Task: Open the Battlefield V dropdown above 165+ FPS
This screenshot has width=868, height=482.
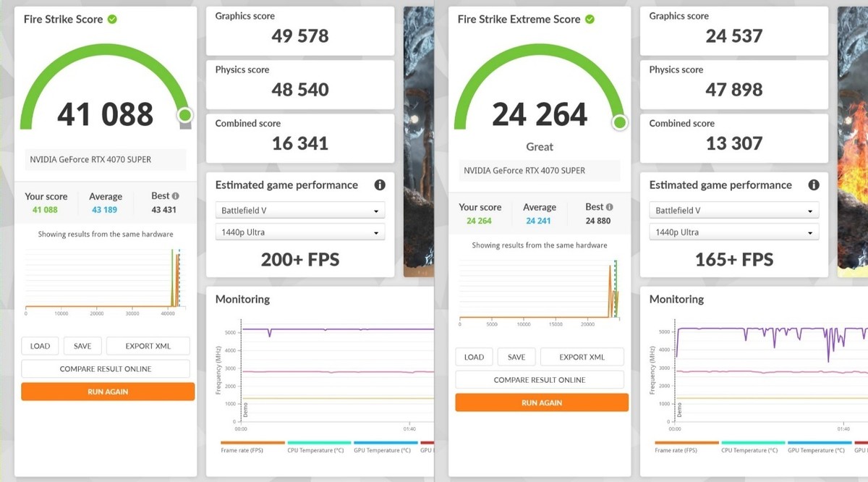Action: [x=733, y=211]
